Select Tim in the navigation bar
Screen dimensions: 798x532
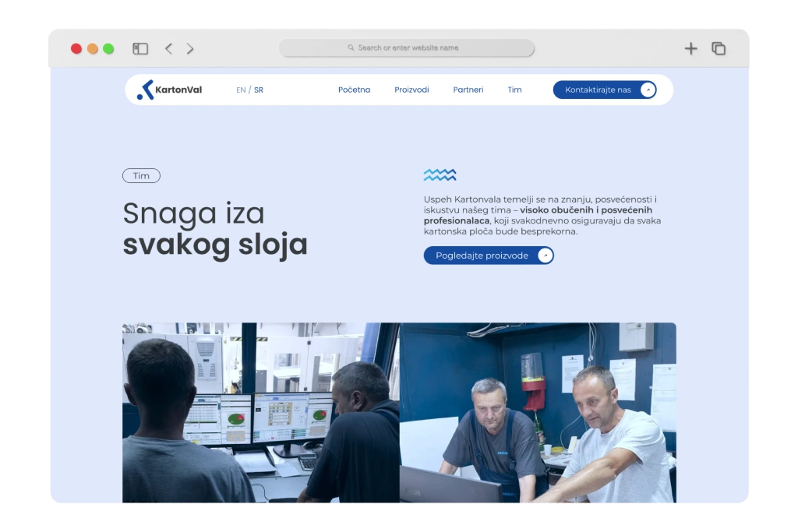tap(514, 90)
